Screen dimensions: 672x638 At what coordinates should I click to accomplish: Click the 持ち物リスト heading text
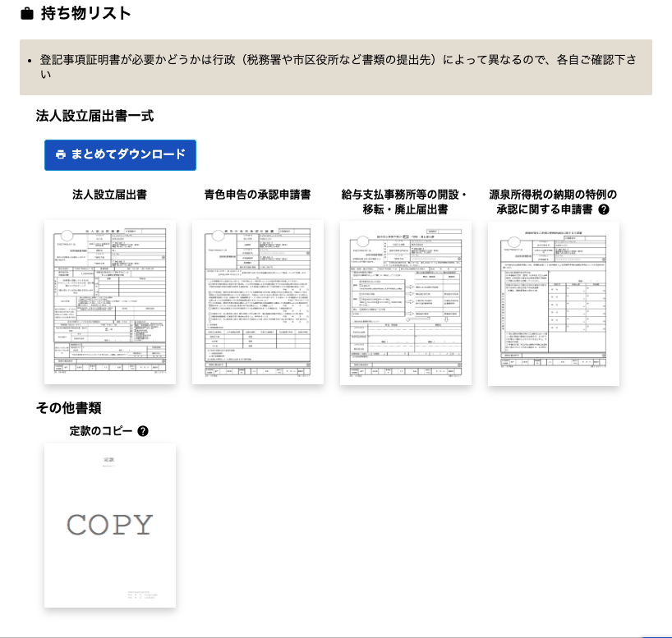[85, 13]
